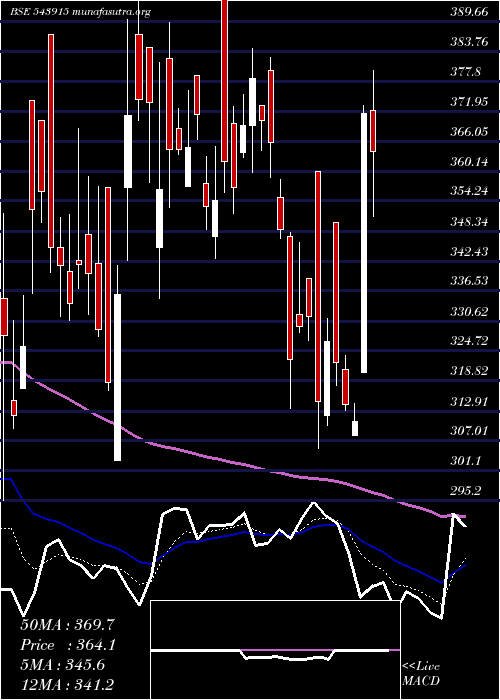Click the 318.82 price axis label
This screenshot has height=700, width=500.
coord(469,371)
